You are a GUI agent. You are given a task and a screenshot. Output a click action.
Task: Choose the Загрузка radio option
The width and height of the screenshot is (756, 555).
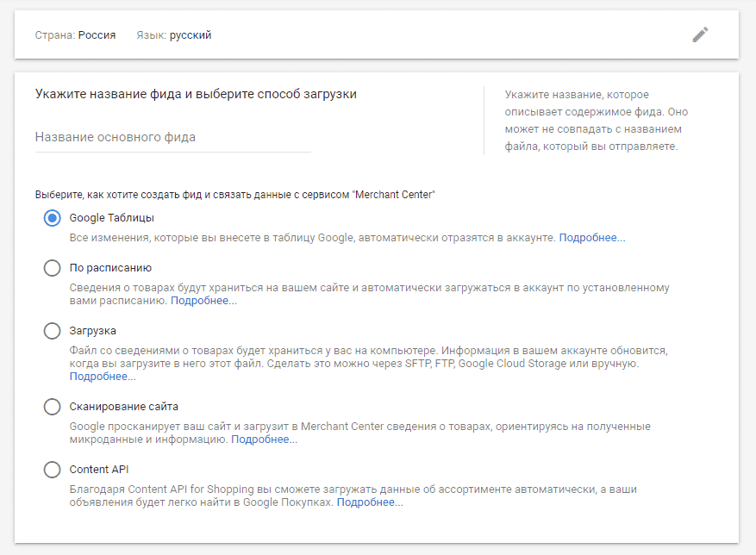[52, 331]
